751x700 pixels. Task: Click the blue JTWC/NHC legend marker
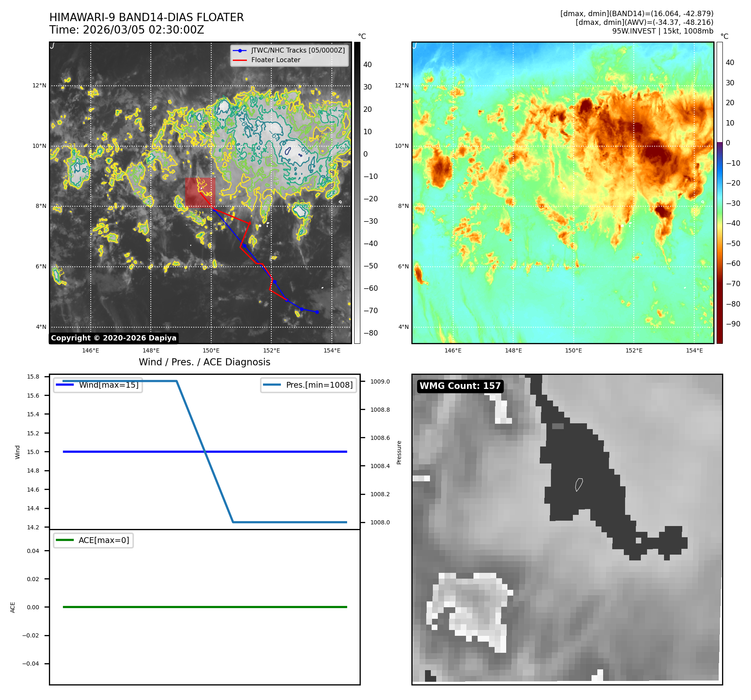240,51
